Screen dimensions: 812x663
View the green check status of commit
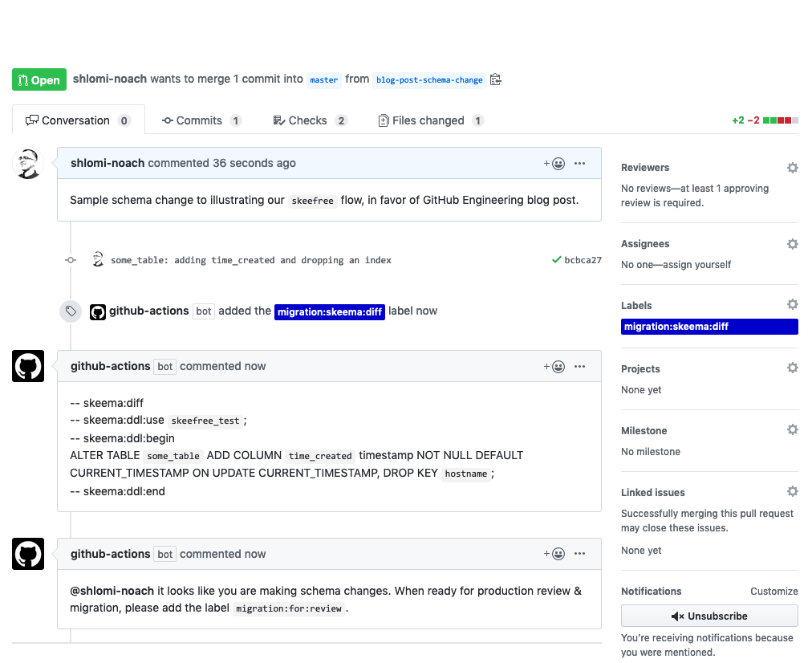[x=557, y=259]
